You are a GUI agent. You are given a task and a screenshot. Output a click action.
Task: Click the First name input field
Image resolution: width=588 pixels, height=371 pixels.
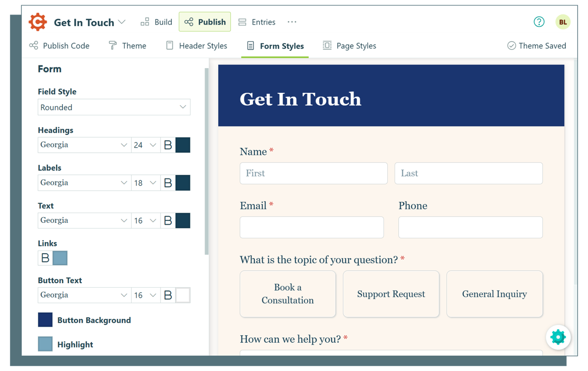314,173
